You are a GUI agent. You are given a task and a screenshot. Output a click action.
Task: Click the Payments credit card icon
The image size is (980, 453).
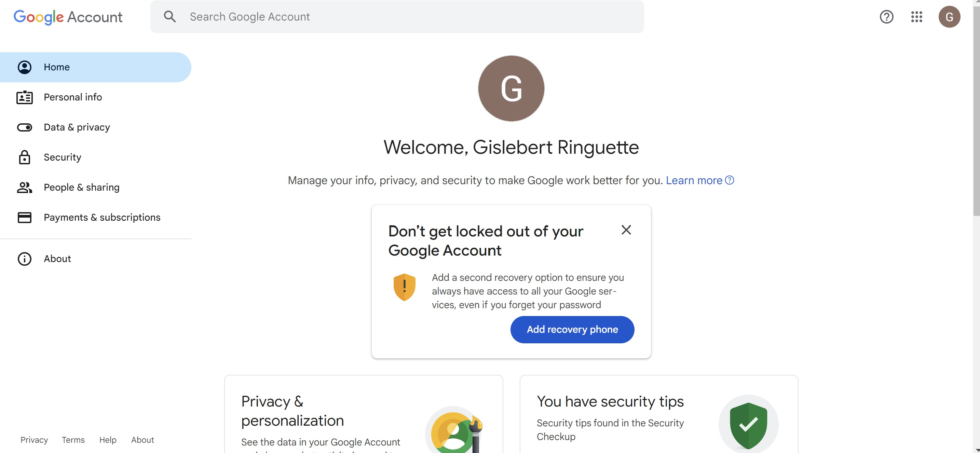(x=25, y=218)
